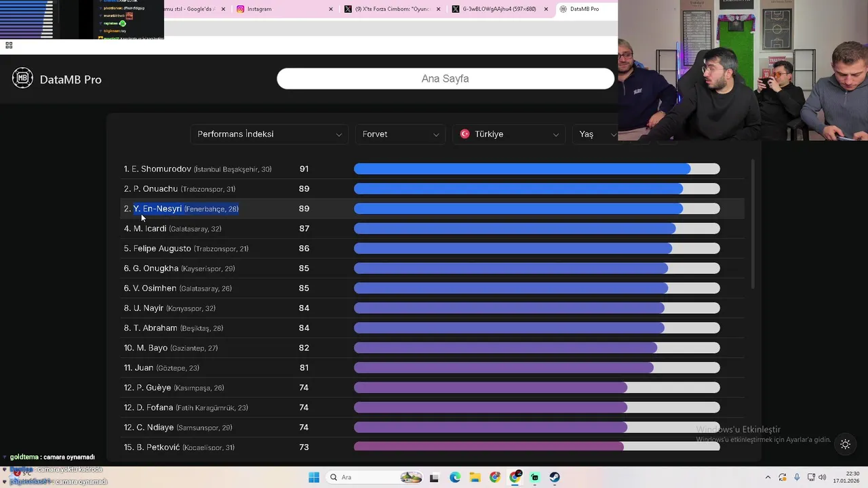Click the microphone tray icon
868x488 pixels.
point(797,477)
